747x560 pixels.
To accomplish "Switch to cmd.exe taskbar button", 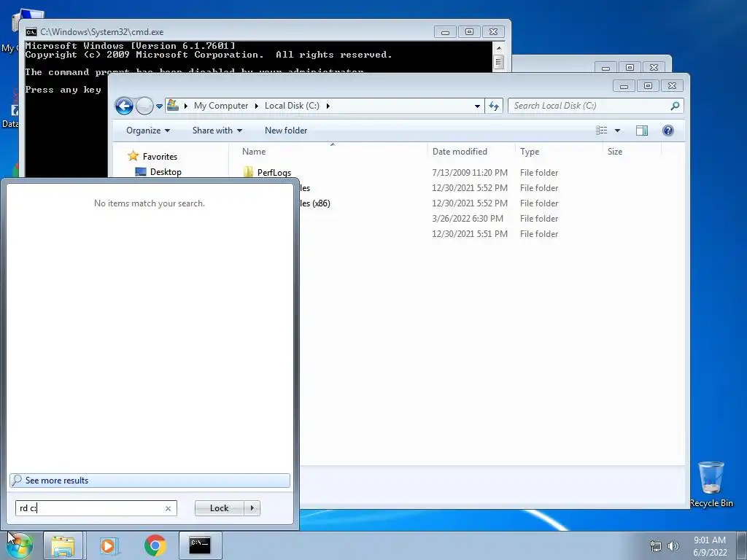I will (x=200, y=545).
